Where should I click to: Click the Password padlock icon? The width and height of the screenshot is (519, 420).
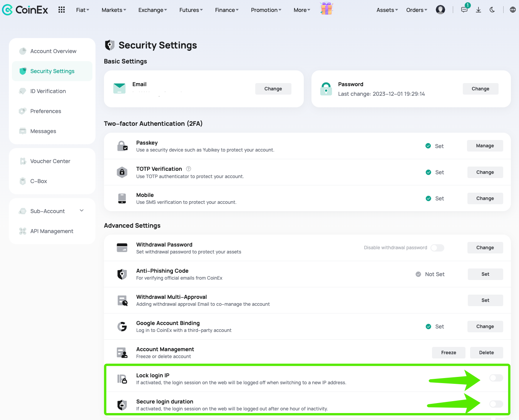click(326, 89)
